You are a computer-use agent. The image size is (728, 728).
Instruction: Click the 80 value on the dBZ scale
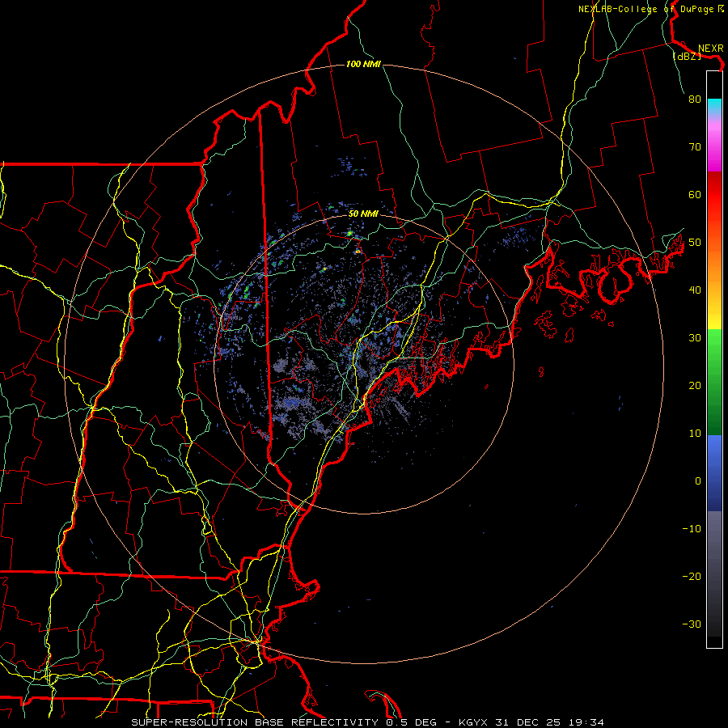click(x=695, y=99)
